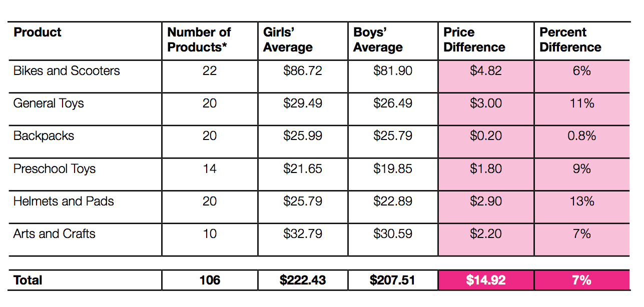Select the 13% percent difference cell
Screen dimensions: 644x307
581,201
